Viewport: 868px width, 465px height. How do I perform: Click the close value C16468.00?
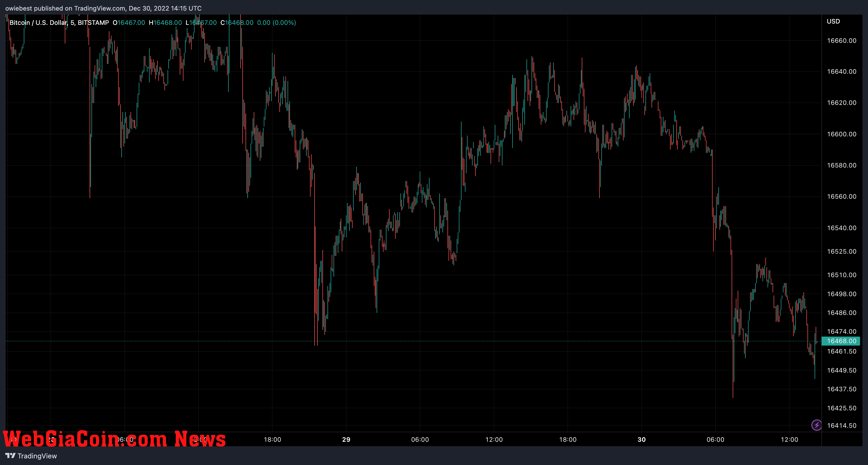pos(237,22)
